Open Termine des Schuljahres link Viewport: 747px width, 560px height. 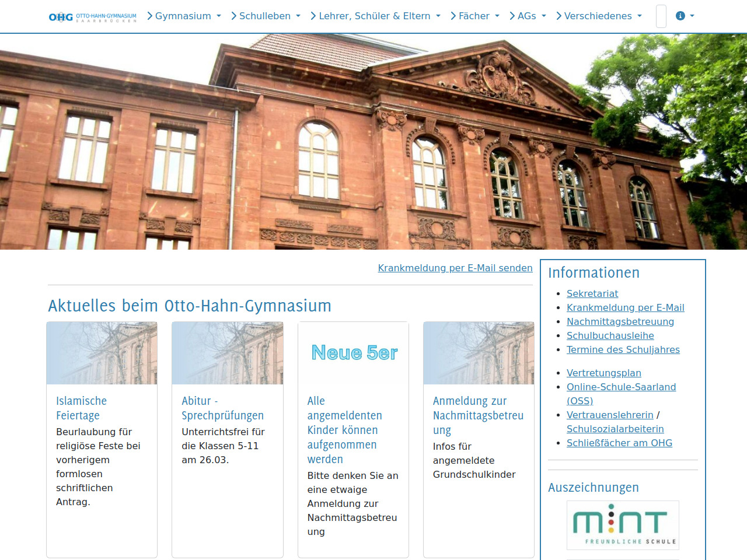click(623, 349)
